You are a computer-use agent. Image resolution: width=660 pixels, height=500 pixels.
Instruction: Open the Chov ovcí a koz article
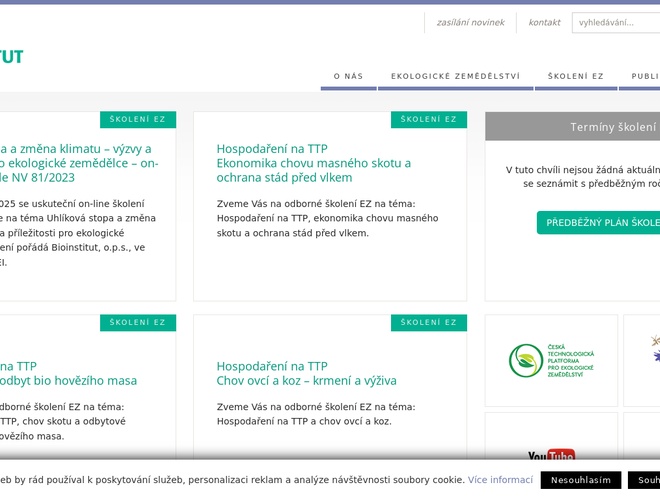306,373
